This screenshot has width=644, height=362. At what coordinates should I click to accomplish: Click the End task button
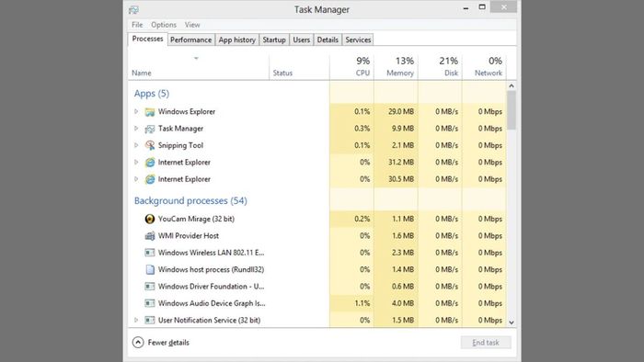click(x=486, y=343)
